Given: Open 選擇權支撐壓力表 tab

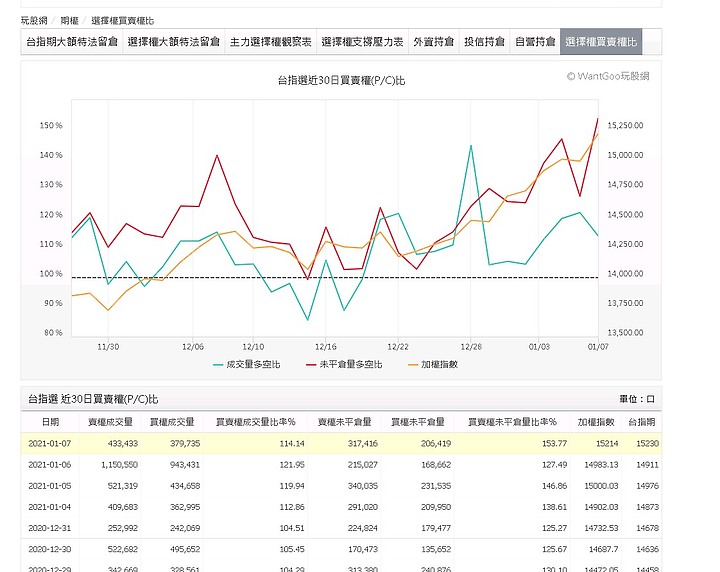Looking at the screenshot, I should coord(362,42).
